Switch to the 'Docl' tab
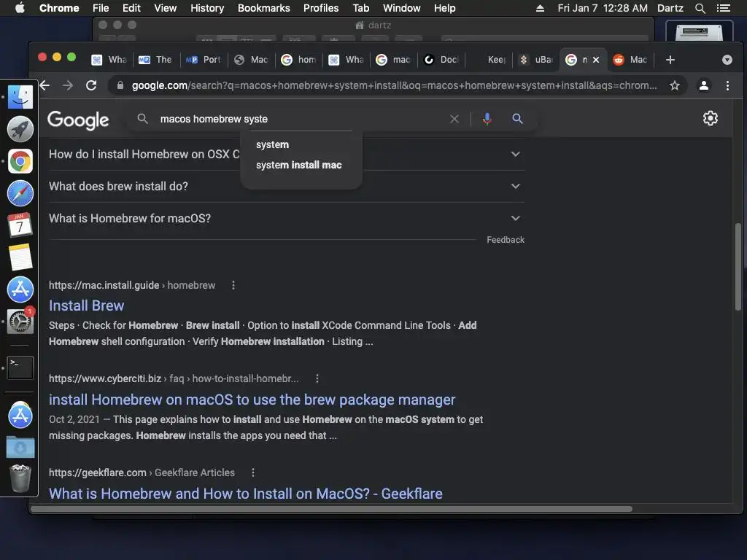Image resolution: width=747 pixels, height=560 pixels. (x=441, y=60)
